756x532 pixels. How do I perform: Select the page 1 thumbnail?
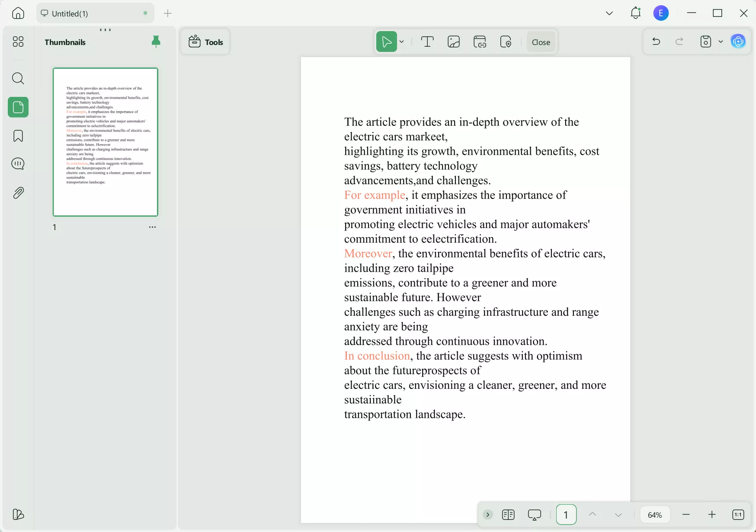[106, 142]
